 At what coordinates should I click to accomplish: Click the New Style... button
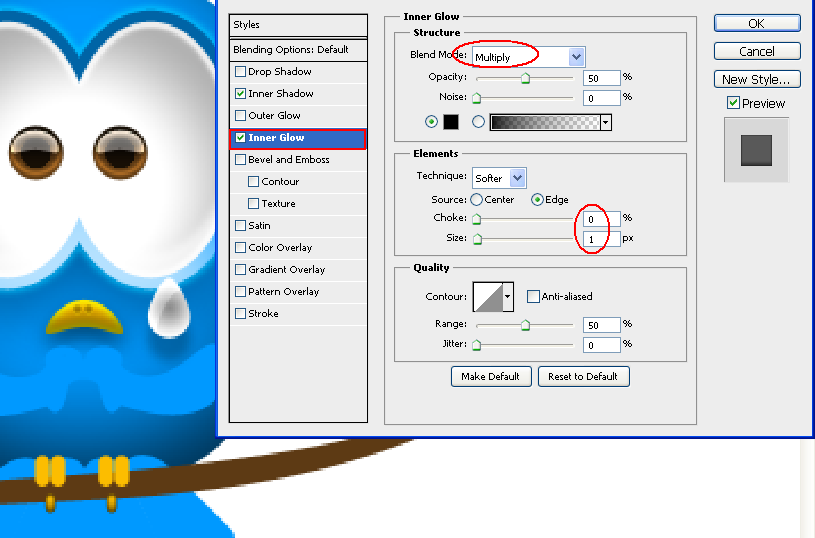click(757, 79)
